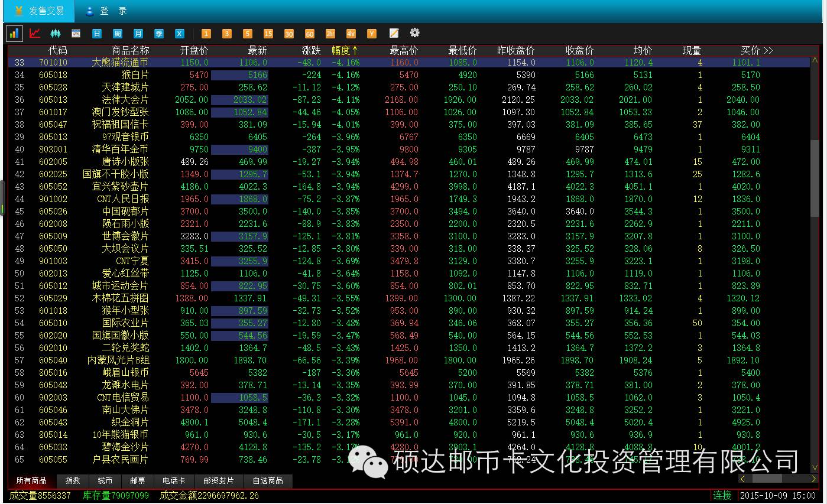Viewport: 827px width, 504px height.
Task: Select row 清华百年金币
Action: click(x=408, y=149)
